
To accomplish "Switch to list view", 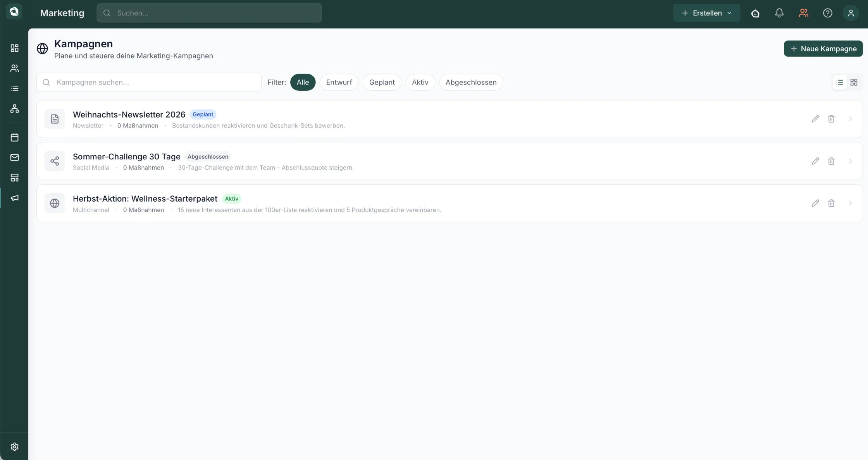I will click(840, 82).
